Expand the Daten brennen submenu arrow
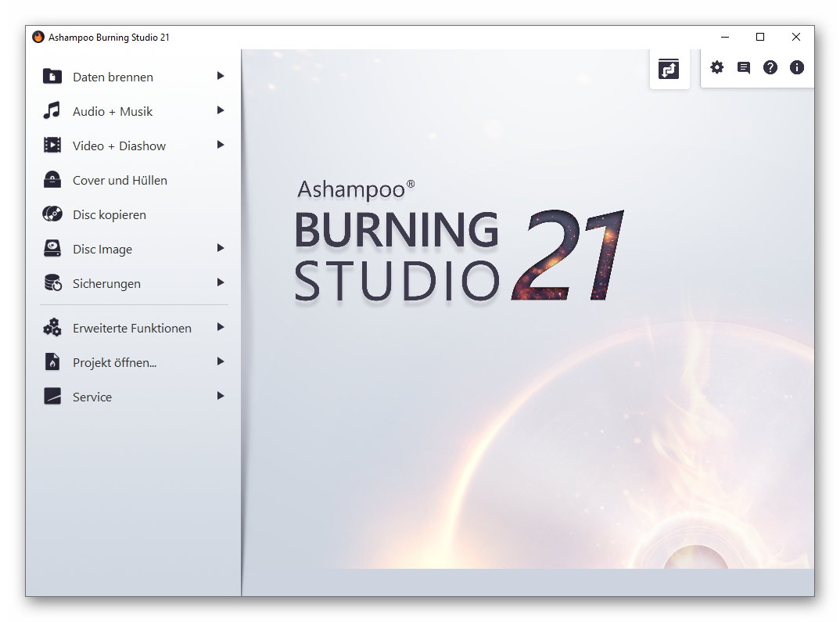 (221, 76)
